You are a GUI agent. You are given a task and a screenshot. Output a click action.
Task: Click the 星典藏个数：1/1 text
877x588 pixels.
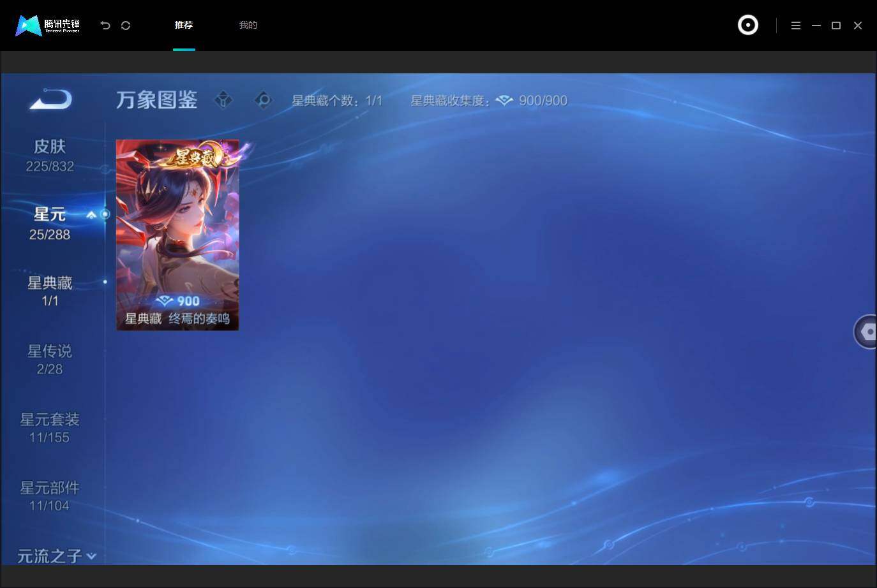point(337,101)
